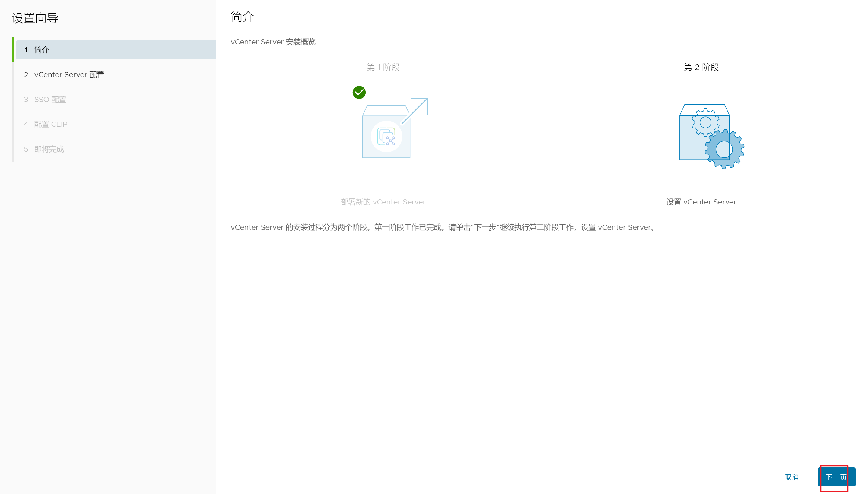Image resolution: width=868 pixels, height=494 pixels.
Task: Click the small outlined gear in Stage 2
Action: point(705,122)
